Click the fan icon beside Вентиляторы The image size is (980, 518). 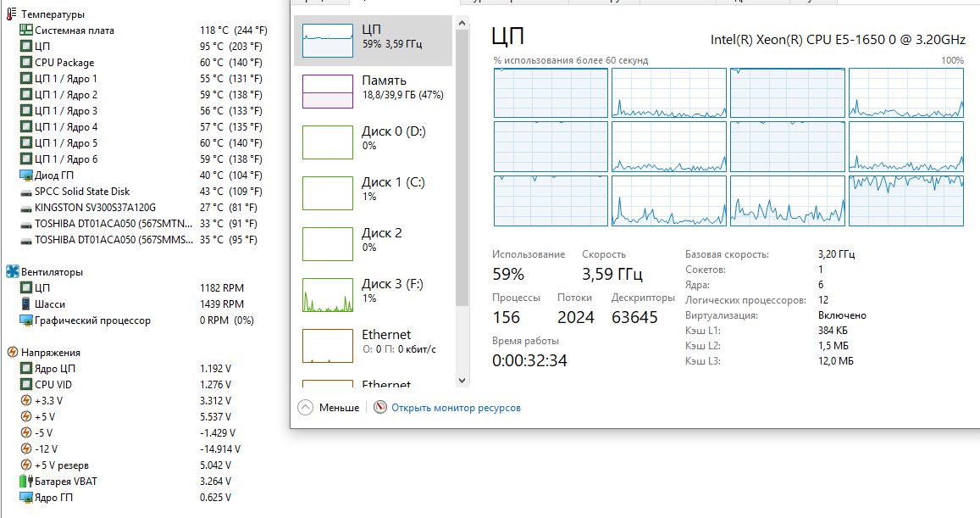pyautogui.click(x=12, y=272)
